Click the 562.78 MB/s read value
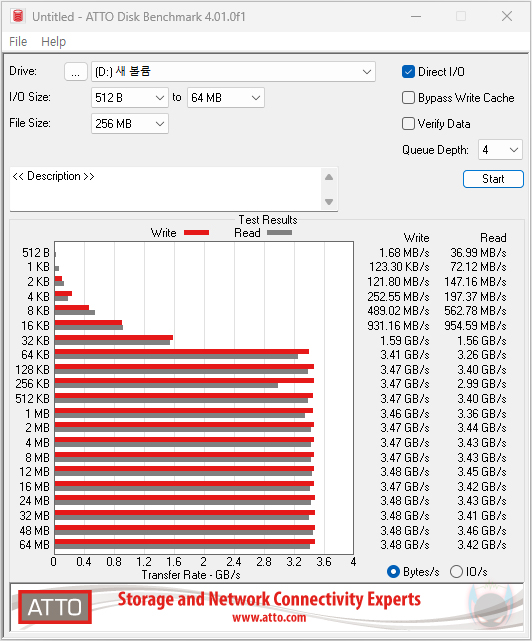 coord(475,311)
